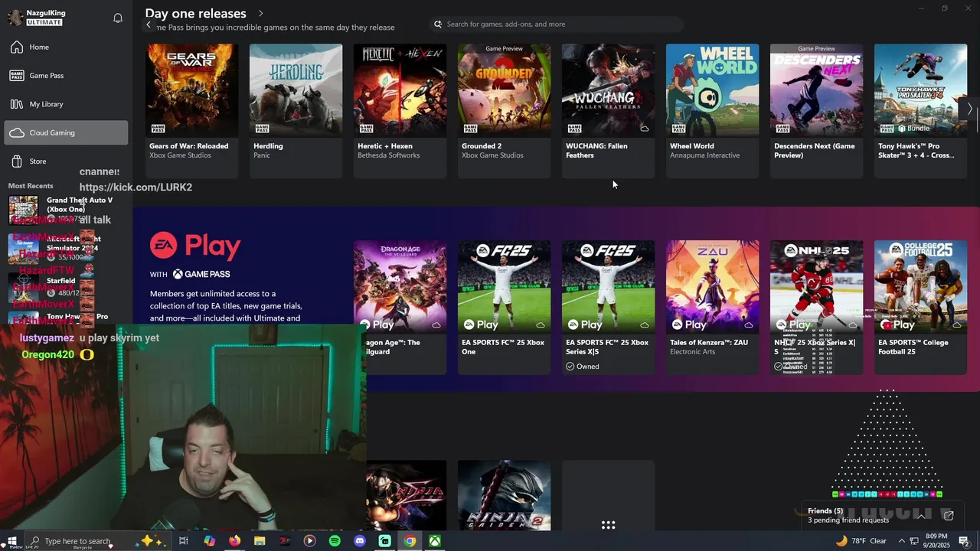Image resolution: width=980 pixels, height=551 pixels.
Task: Expand Day one releases with the chevron
Action: [x=260, y=13]
